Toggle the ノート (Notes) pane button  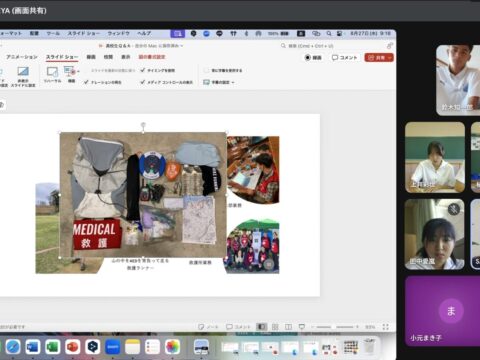pos(208,327)
